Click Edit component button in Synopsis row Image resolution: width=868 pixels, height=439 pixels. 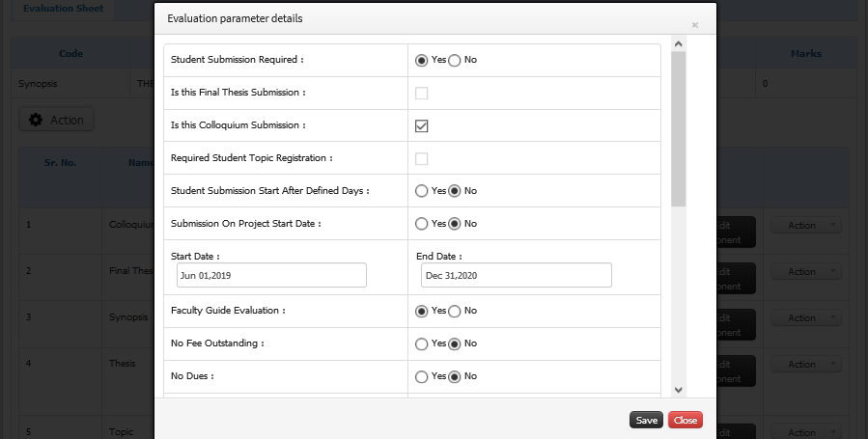[x=736, y=325]
